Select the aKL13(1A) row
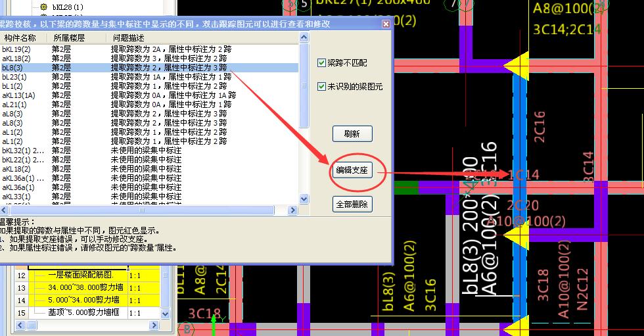Viewport: 644px width, 336px height. (150, 95)
